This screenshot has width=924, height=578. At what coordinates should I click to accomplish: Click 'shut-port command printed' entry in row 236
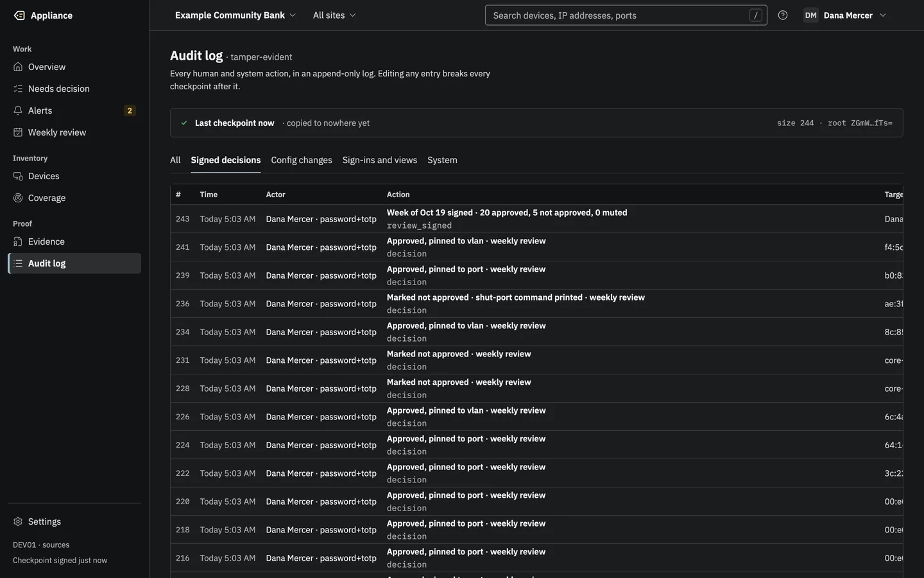[529, 297]
